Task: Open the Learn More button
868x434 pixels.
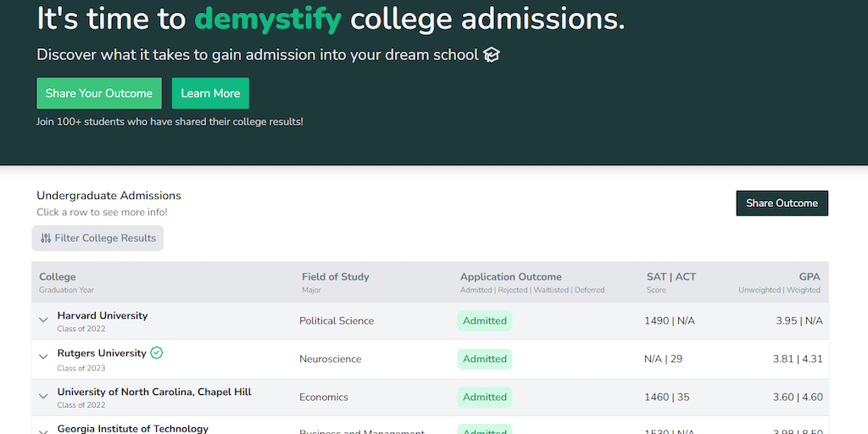Action: [x=210, y=93]
